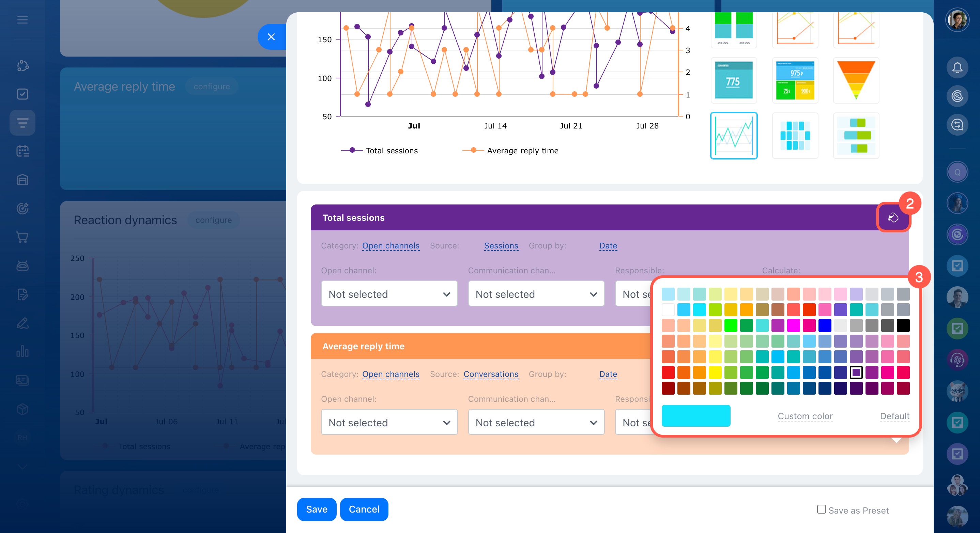Expand Open channel dropdown under Average reply time
980x533 pixels.
pyautogui.click(x=389, y=422)
